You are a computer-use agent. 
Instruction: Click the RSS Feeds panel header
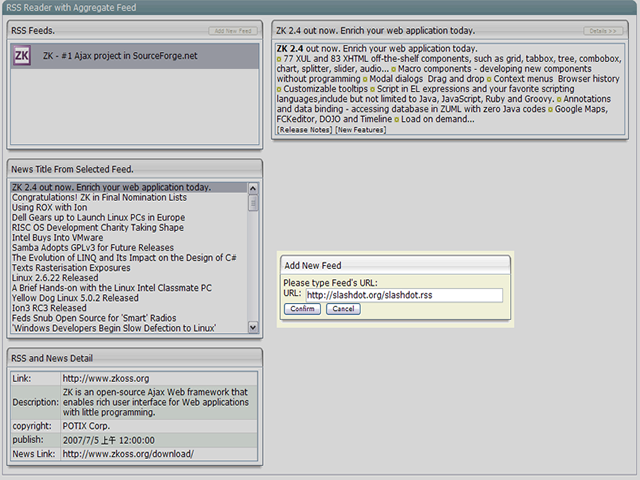pos(135,31)
